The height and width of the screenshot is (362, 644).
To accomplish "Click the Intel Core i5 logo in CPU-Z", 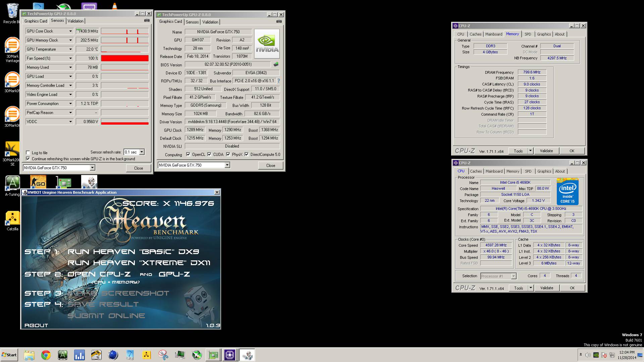I will point(568,192).
